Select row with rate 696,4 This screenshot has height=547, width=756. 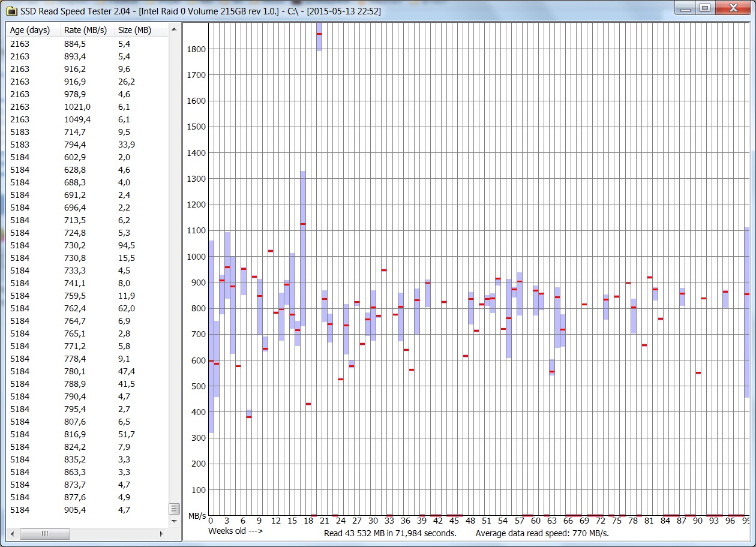pos(86,208)
